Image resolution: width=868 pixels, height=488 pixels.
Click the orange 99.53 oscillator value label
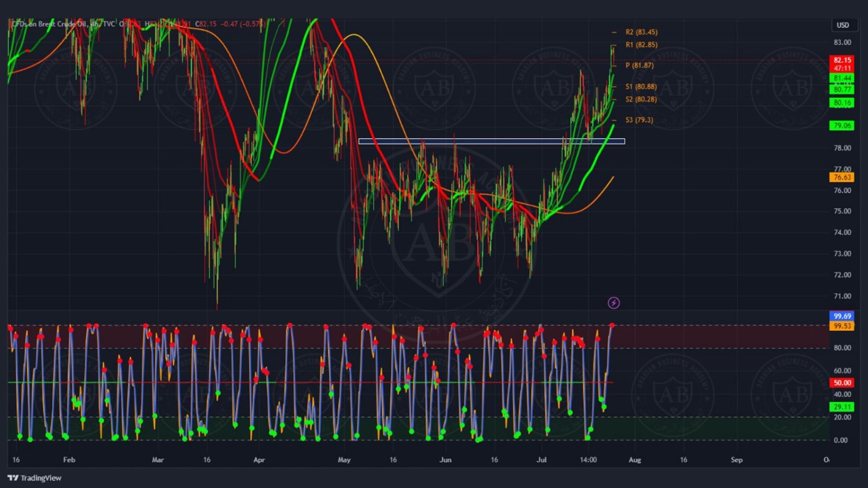(842, 326)
